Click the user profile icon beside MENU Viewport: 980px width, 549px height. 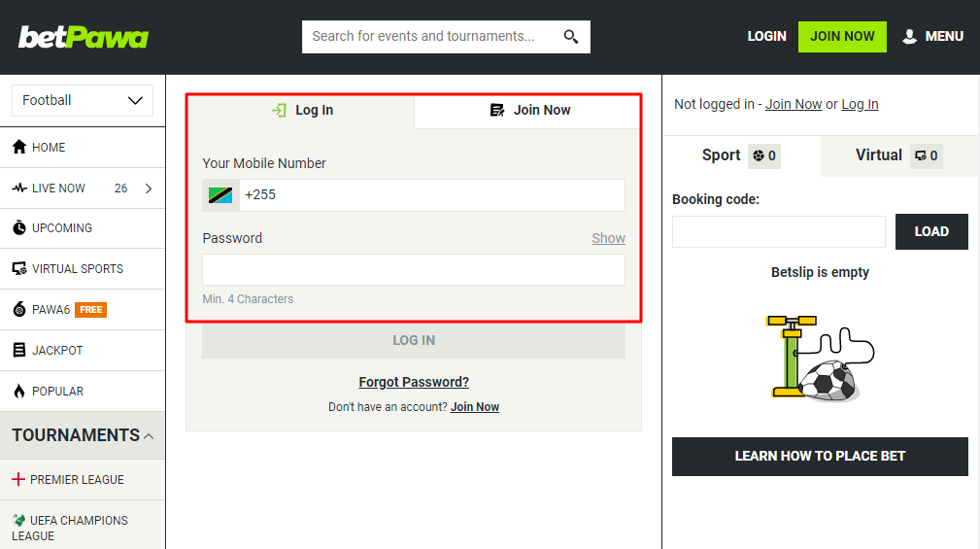click(x=909, y=36)
